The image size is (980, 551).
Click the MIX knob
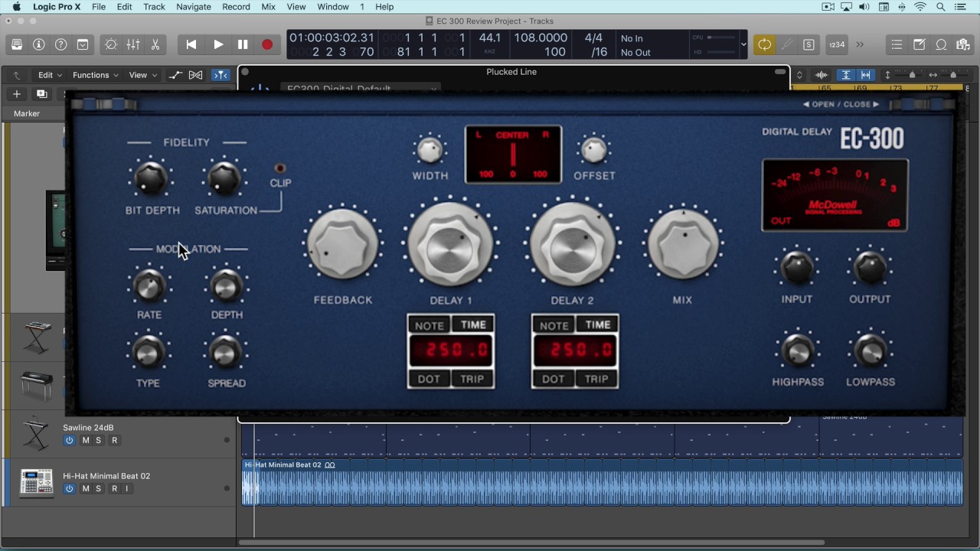pos(682,243)
